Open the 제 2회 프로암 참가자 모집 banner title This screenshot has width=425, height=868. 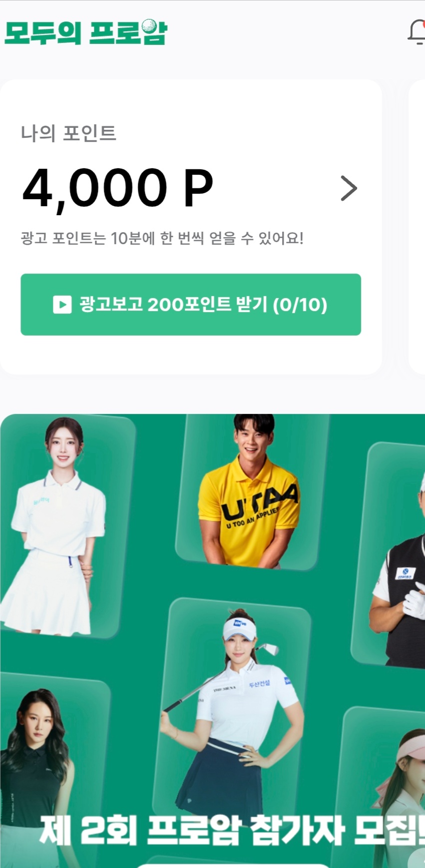coord(232,831)
